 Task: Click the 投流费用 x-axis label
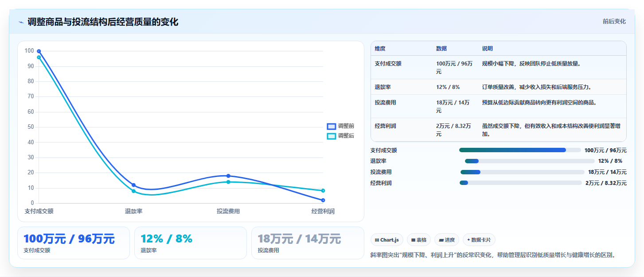pyautogui.click(x=228, y=212)
